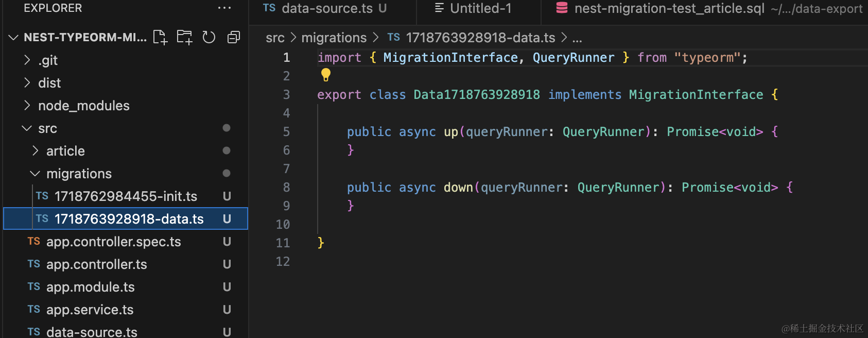The height and width of the screenshot is (338, 868).
Task: Click line number 5 in the gutter
Action: pos(286,132)
